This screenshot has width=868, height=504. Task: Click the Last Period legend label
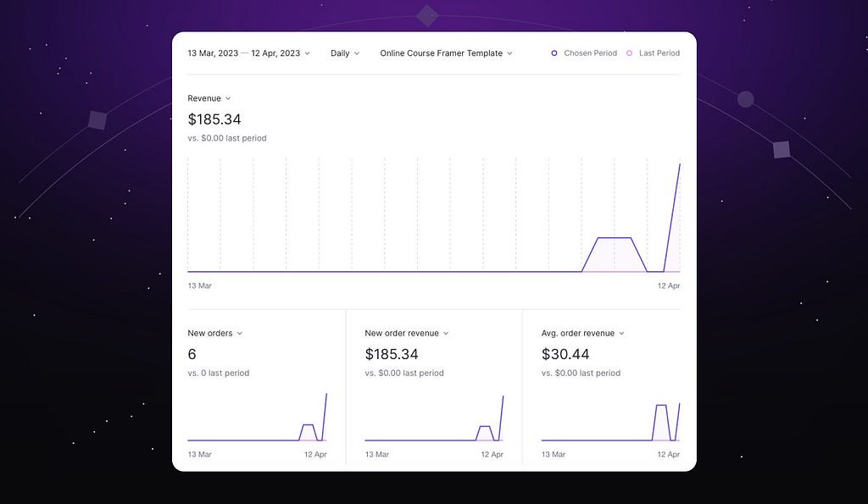659,53
